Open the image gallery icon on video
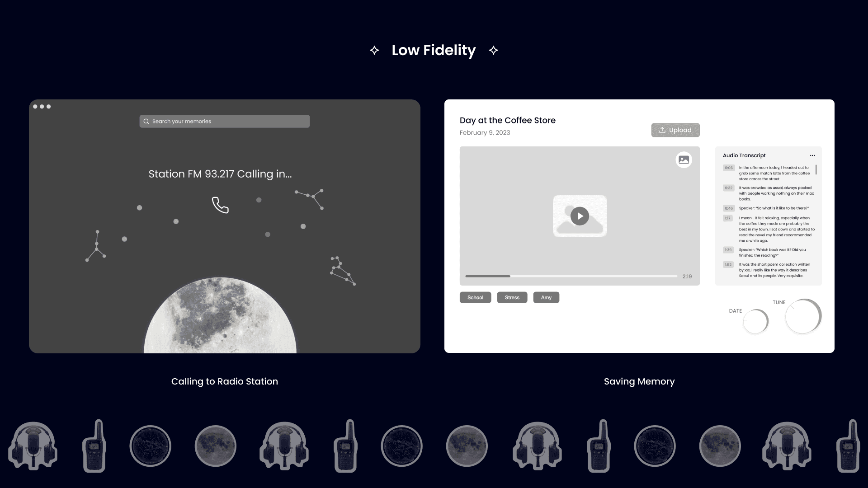The height and width of the screenshot is (488, 868). click(684, 160)
